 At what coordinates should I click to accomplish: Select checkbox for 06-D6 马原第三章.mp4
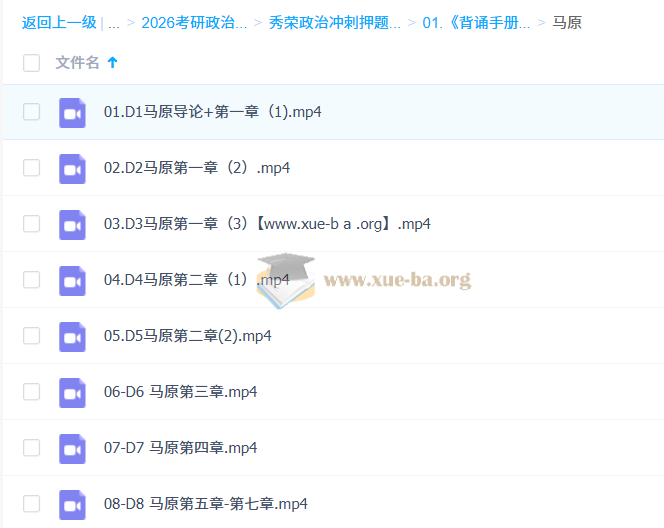tap(31, 392)
